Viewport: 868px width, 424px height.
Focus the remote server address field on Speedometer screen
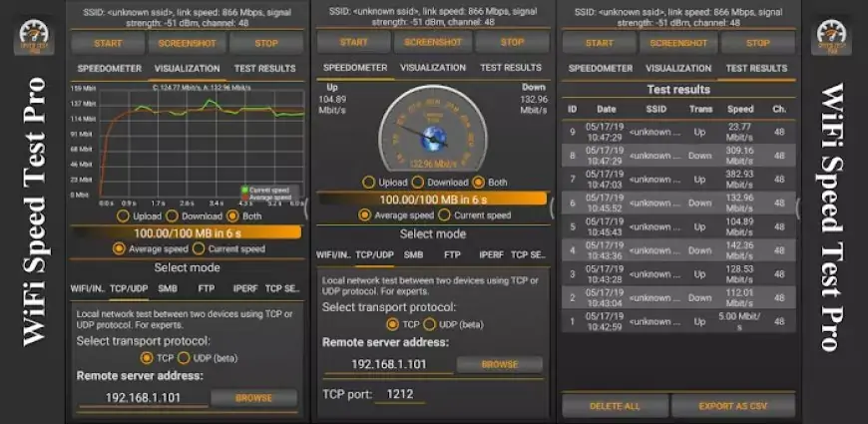(x=389, y=364)
